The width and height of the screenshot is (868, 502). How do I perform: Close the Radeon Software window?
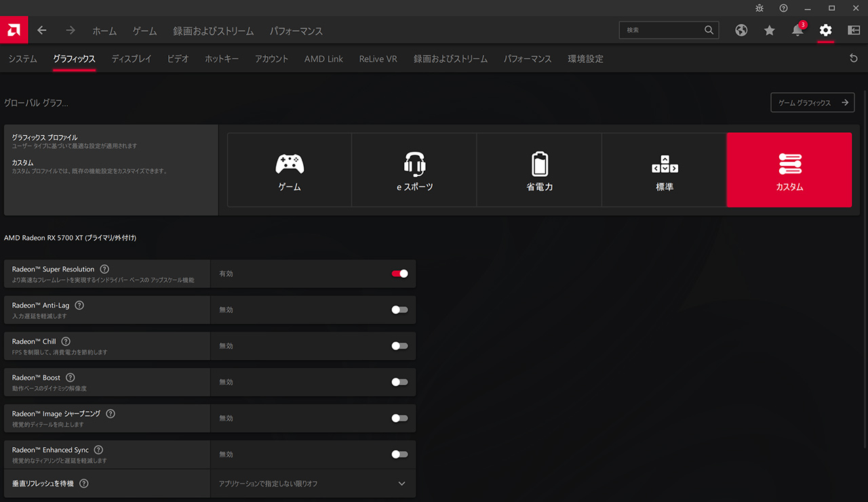click(855, 8)
